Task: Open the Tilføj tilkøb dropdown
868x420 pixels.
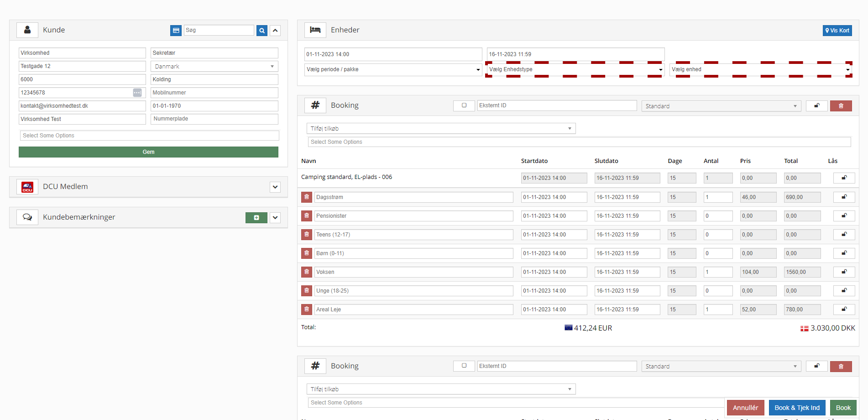Action: coord(441,129)
